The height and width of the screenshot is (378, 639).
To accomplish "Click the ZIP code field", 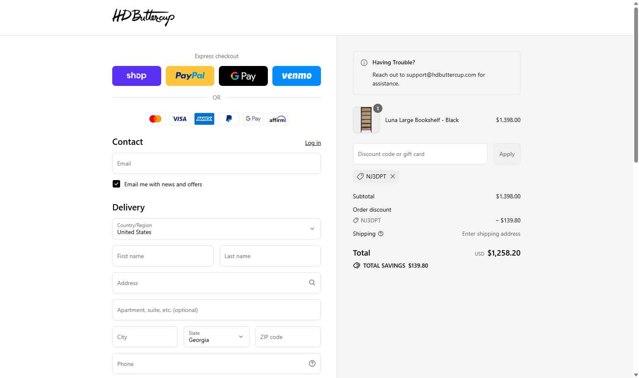I will [288, 337].
